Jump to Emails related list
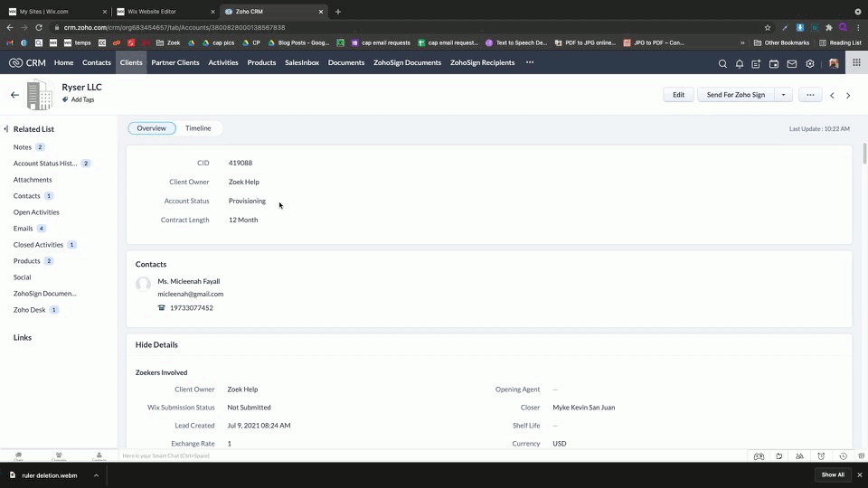868x488 pixels. 24,228
